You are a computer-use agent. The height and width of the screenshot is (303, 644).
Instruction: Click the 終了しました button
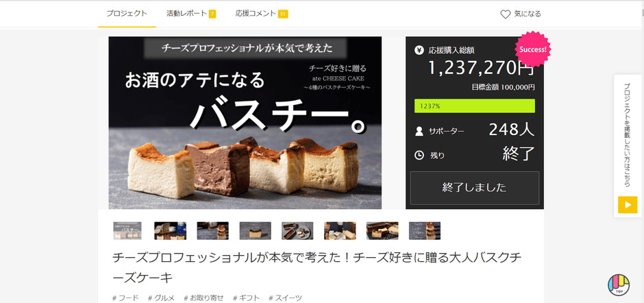[474, 188]
